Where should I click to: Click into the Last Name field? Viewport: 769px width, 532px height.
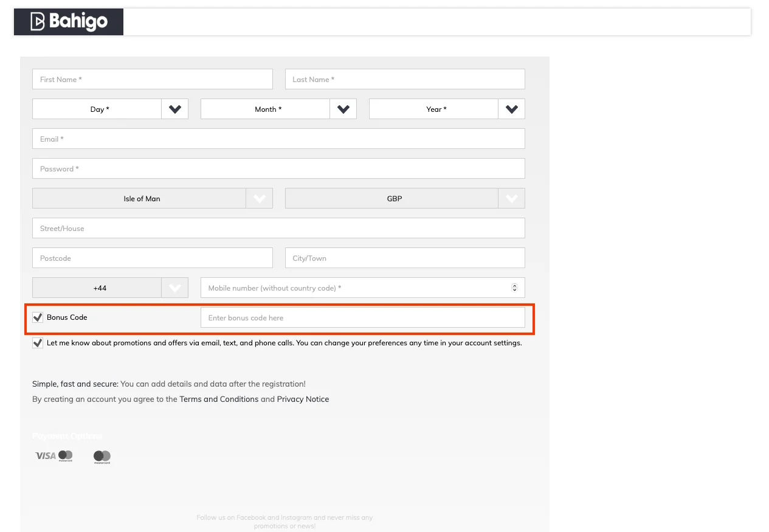405,80
